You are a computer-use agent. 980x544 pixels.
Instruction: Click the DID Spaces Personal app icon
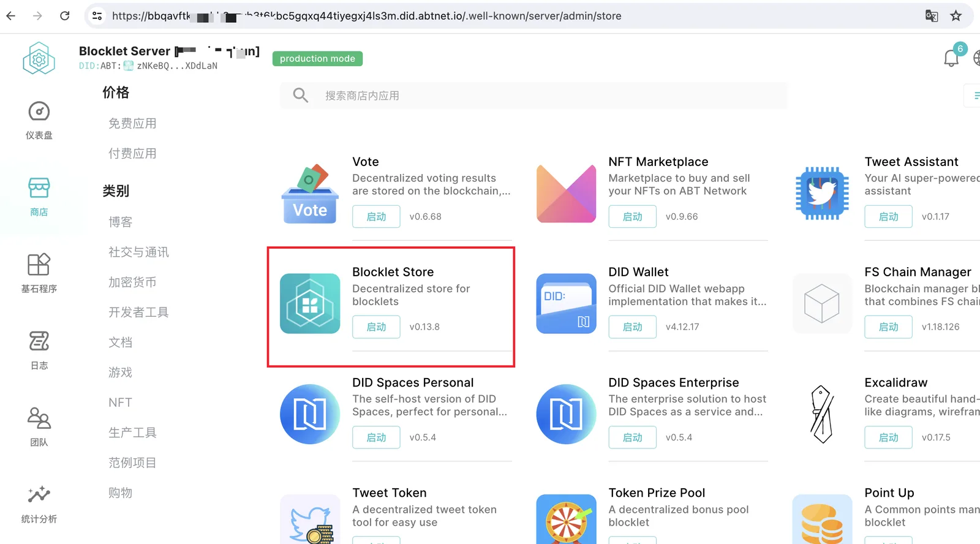310,414
